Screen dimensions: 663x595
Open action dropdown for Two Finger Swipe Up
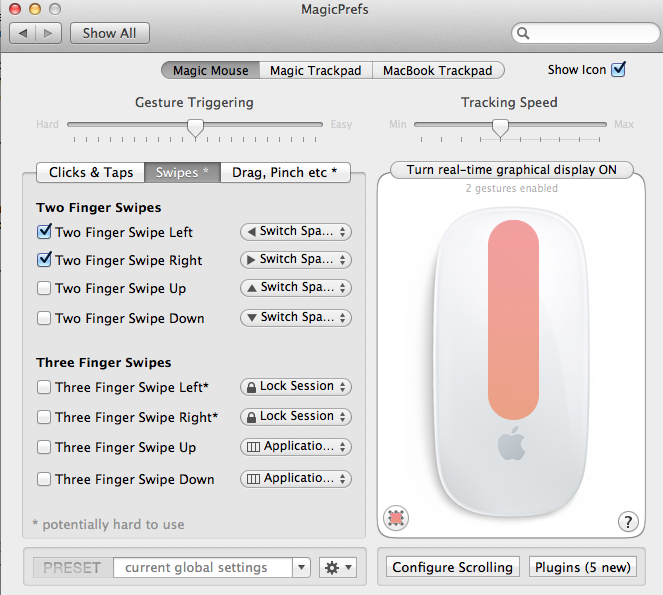pos(296,288)
